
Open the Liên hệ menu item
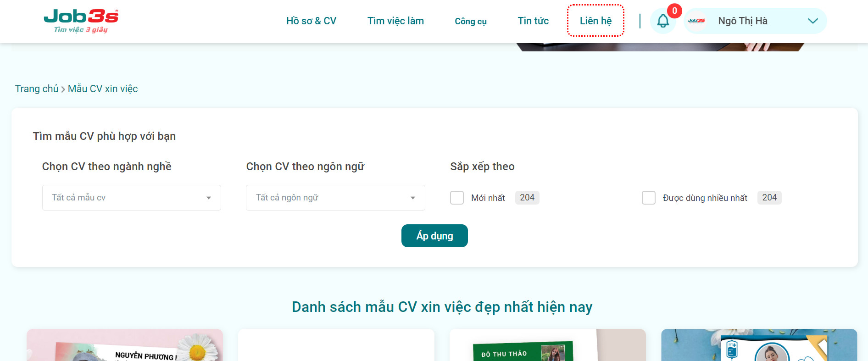(595, 21)
